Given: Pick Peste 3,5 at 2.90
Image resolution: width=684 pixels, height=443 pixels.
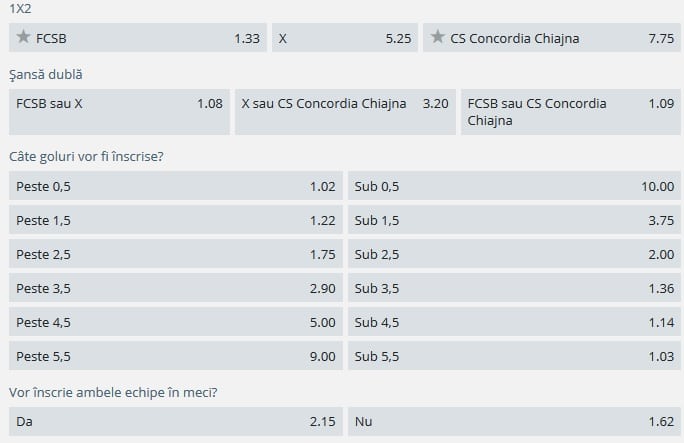Looking at the screenshot, I should (175, 288).
